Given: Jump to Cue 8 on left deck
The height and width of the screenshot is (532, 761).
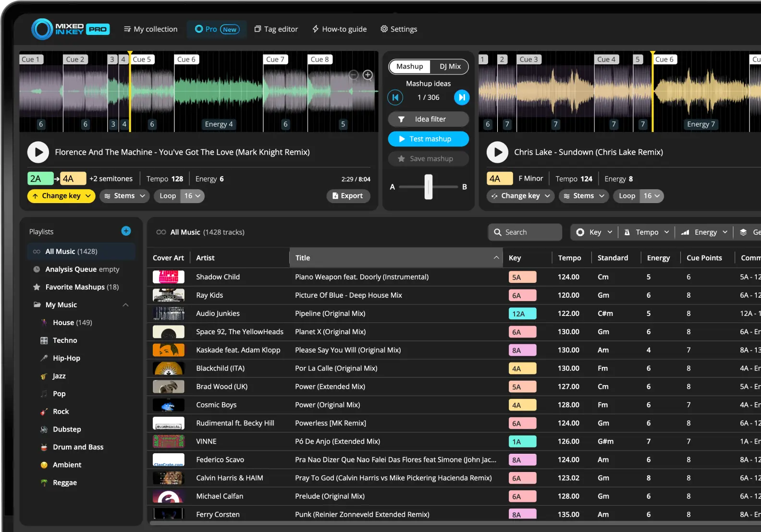Looking at the screenshot, I should tap(320, 60).
